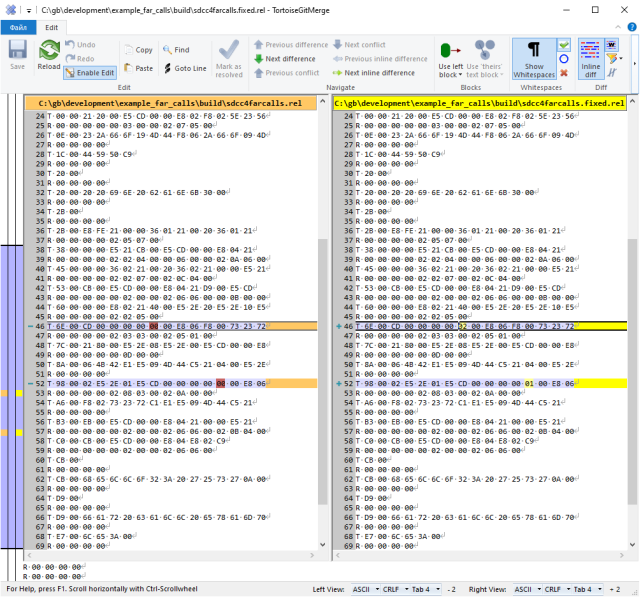Open the Right View ASCII encoding dropdown
Screen dimensions: 640x597
point(528,589)
